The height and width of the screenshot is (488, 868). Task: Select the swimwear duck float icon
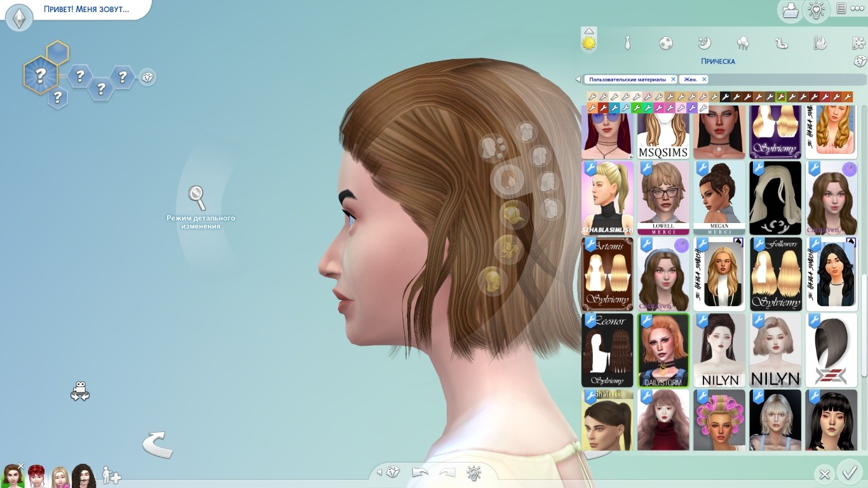click(782, 43)
